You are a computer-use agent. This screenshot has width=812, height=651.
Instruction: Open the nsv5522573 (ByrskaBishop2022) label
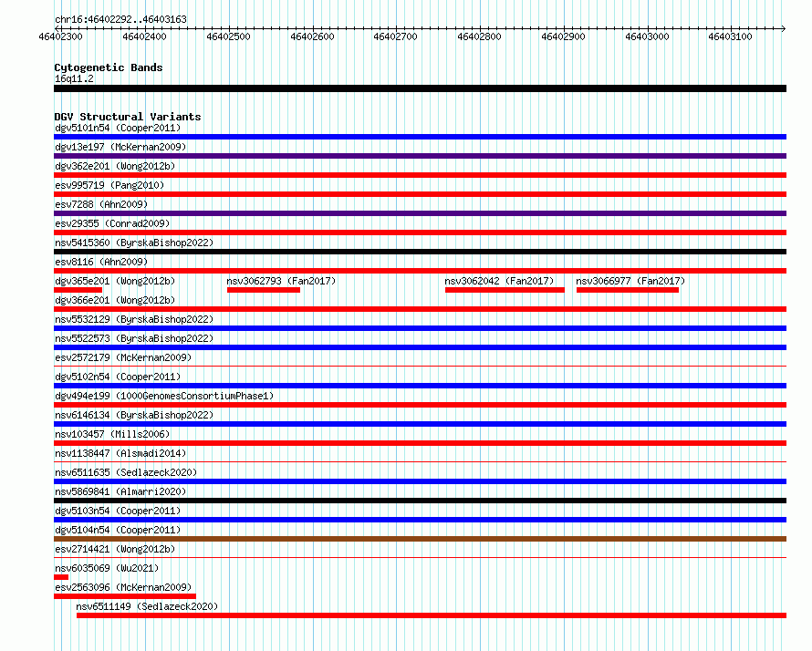[x=134, y=338]
